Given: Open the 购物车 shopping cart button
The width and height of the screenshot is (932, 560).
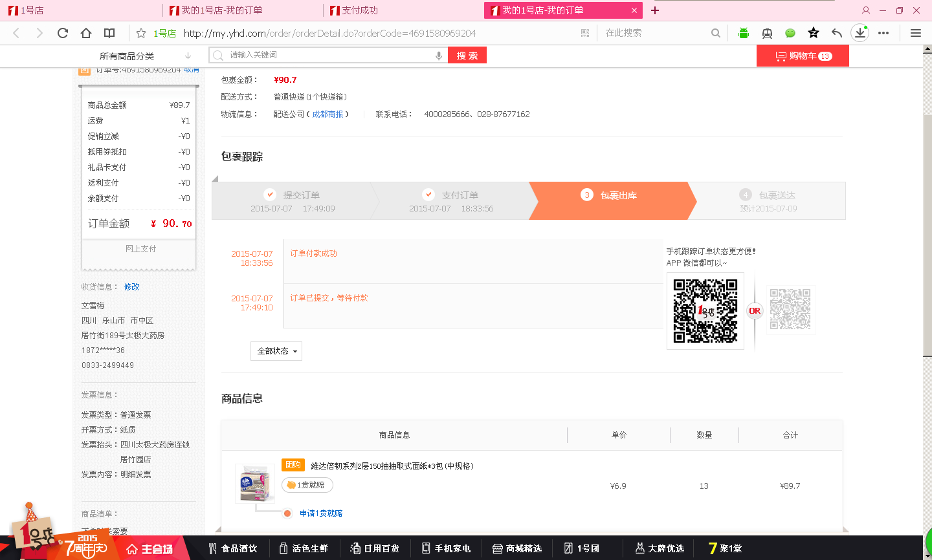Looking at the screenshot, I should (x=803, y=56).
